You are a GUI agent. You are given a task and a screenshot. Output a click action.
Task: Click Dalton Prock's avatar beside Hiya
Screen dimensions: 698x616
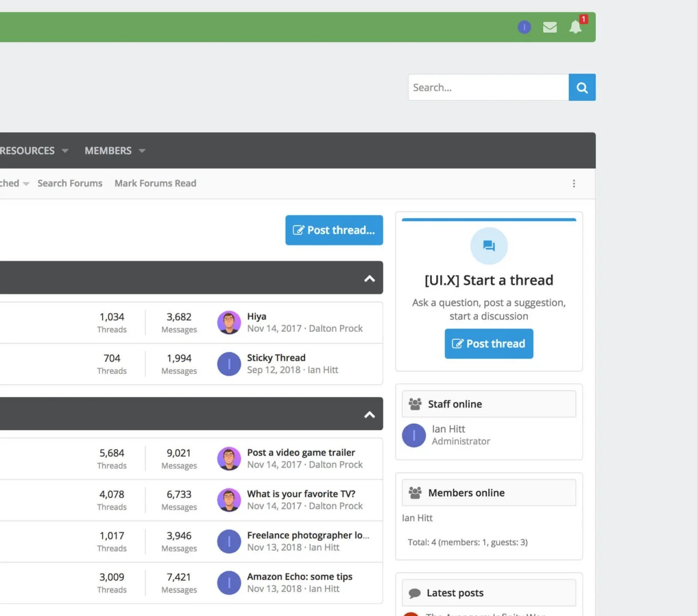point(229,322)
